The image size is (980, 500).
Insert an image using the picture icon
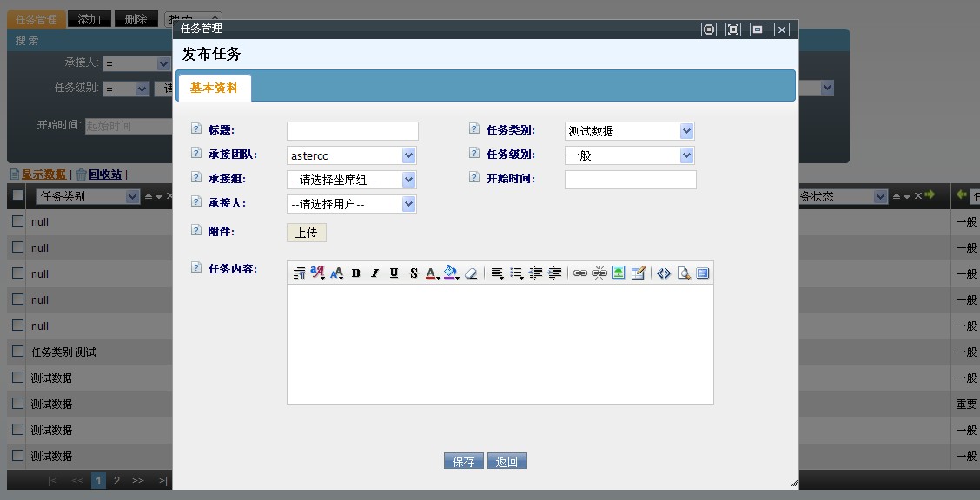click(619, 273)
